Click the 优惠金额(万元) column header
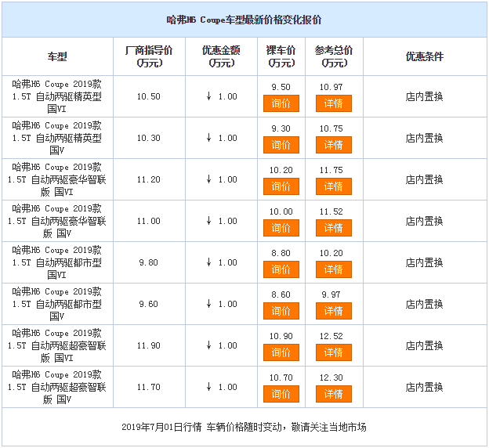Image resolution: width=489 pixels, height=448 pixels. 221,56
